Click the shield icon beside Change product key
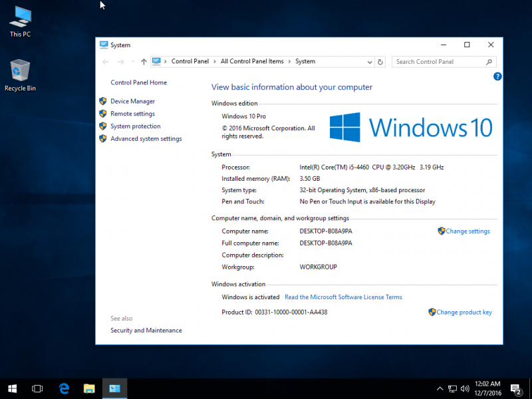The image size is (532, 399). pyautogui.click(x=432, y=312)
